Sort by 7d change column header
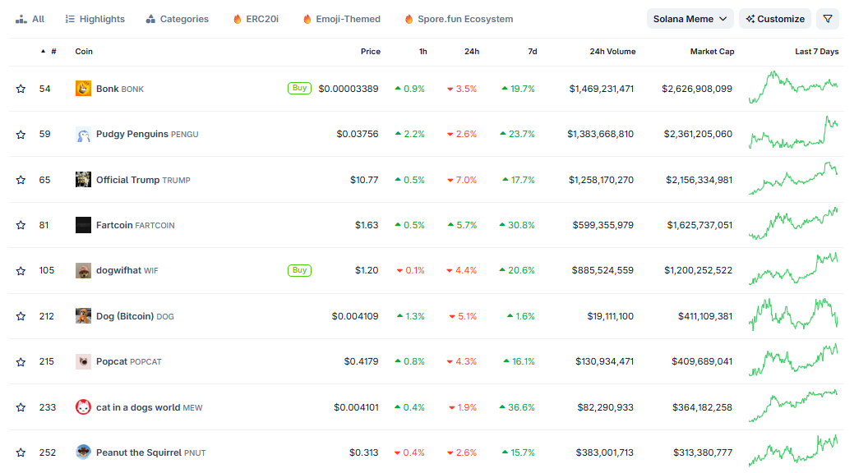 (x=532, y=52)
